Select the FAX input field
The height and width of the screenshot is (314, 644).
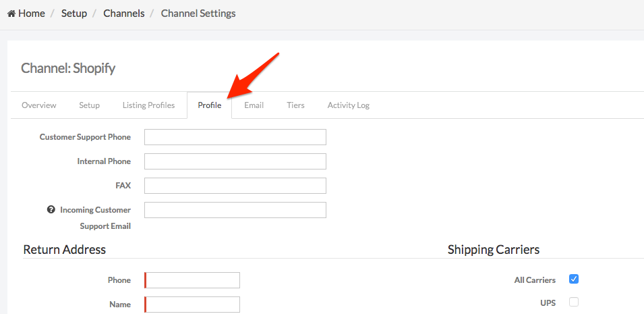(x=235, y=186)
